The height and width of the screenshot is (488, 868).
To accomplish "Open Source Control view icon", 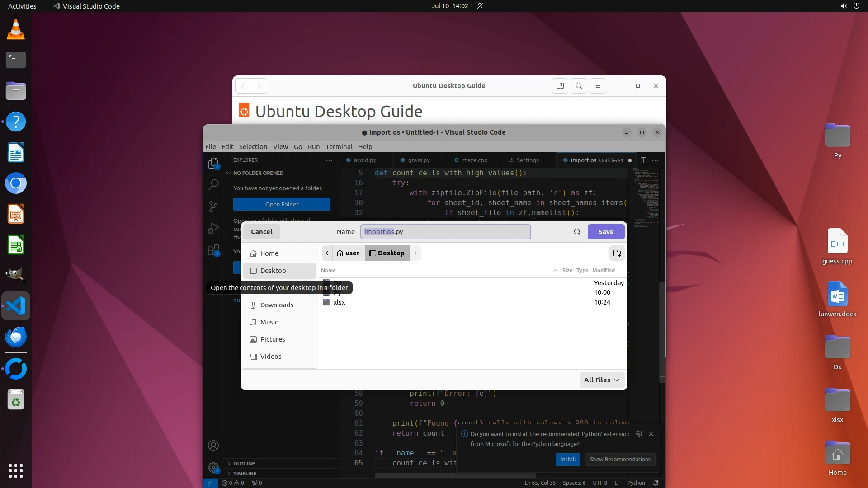I will pos(213,206).
